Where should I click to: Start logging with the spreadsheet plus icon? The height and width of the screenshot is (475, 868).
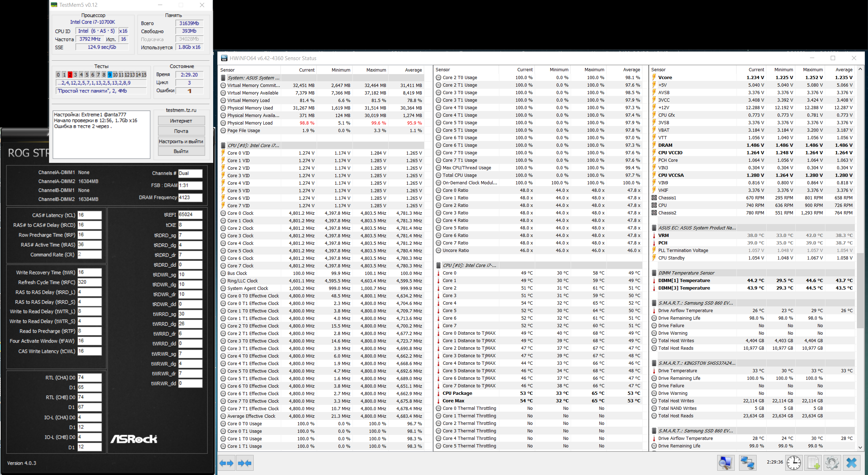(813, 463)
